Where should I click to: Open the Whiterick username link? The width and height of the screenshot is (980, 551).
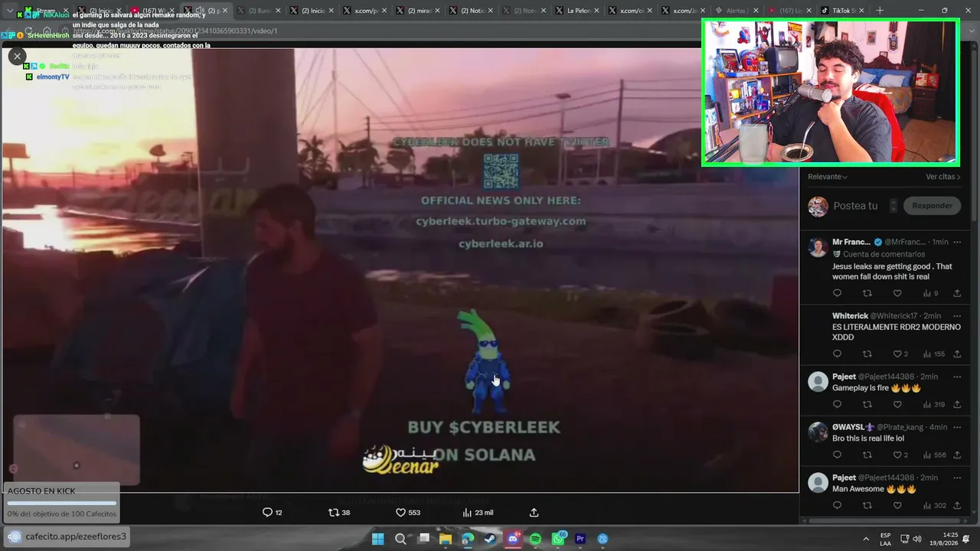pyautogui.click(x=850, y=315)
